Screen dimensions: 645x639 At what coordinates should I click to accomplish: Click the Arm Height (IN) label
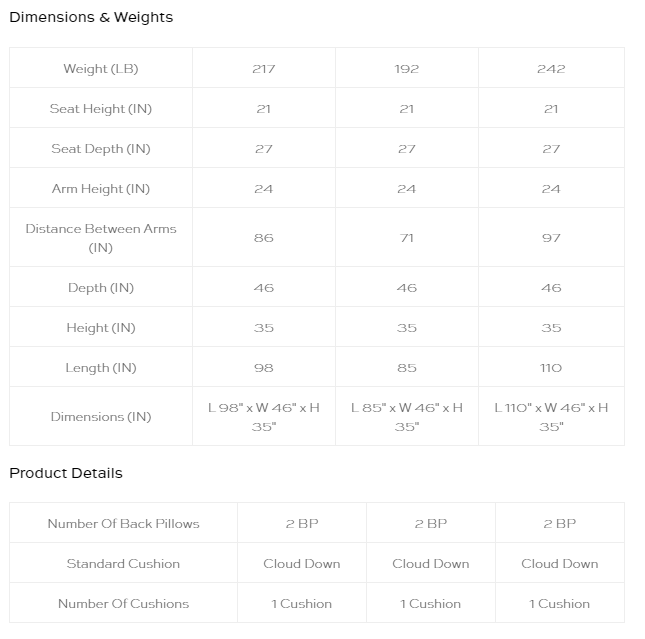[x=101, y=188]
